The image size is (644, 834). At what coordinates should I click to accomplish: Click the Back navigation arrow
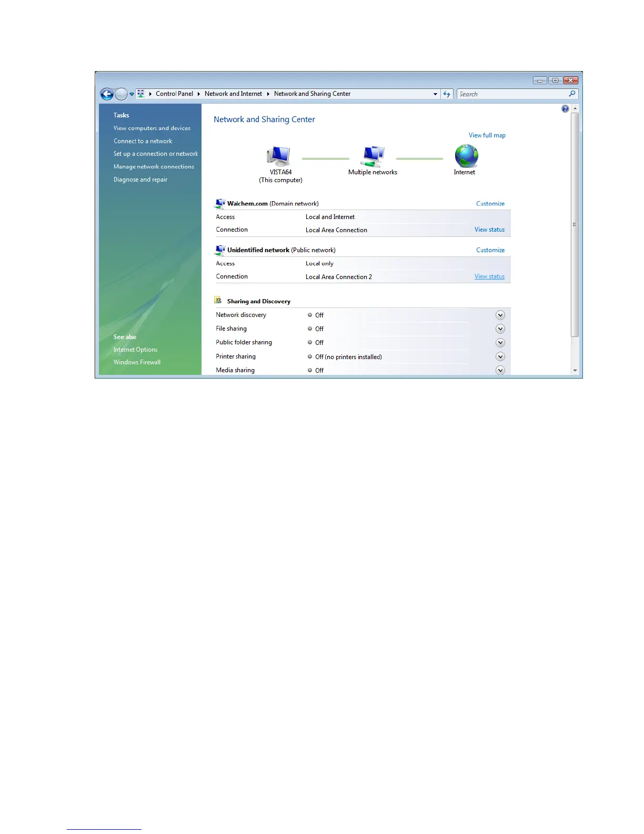coord(107,94)
